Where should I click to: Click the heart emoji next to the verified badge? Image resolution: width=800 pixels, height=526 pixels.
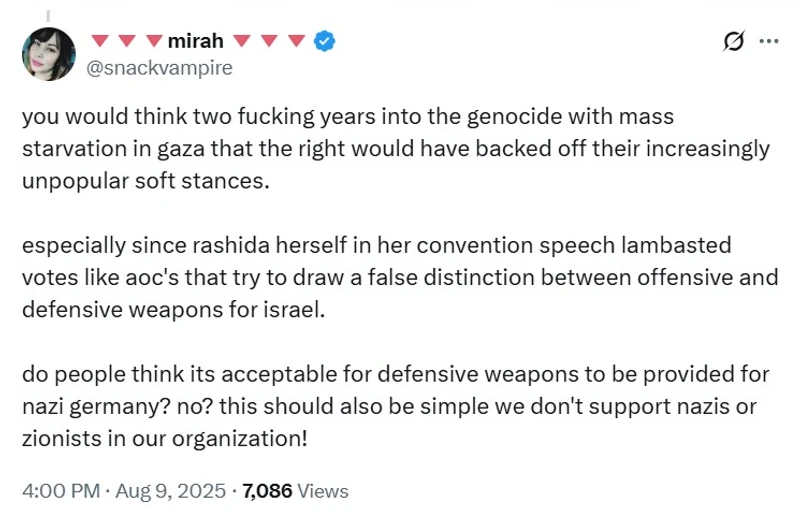click(296, 41)
